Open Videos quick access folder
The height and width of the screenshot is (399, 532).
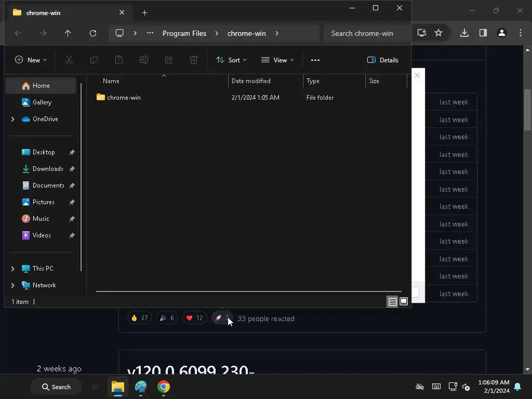tap(42, 235)
